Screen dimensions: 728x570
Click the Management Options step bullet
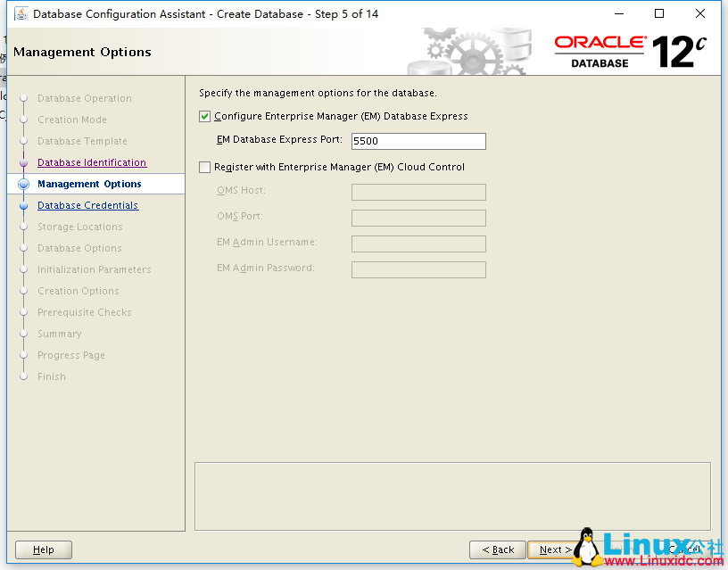click(23, 184)
